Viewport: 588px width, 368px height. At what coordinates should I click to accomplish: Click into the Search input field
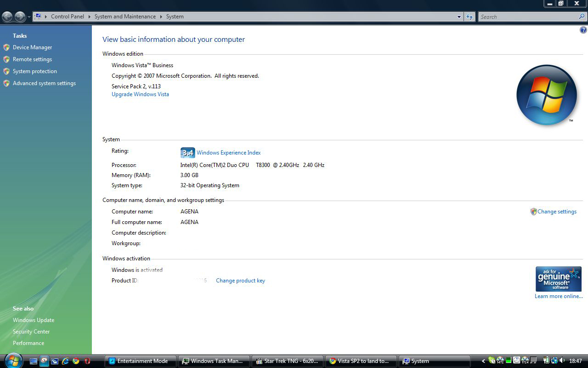[528, 17]
